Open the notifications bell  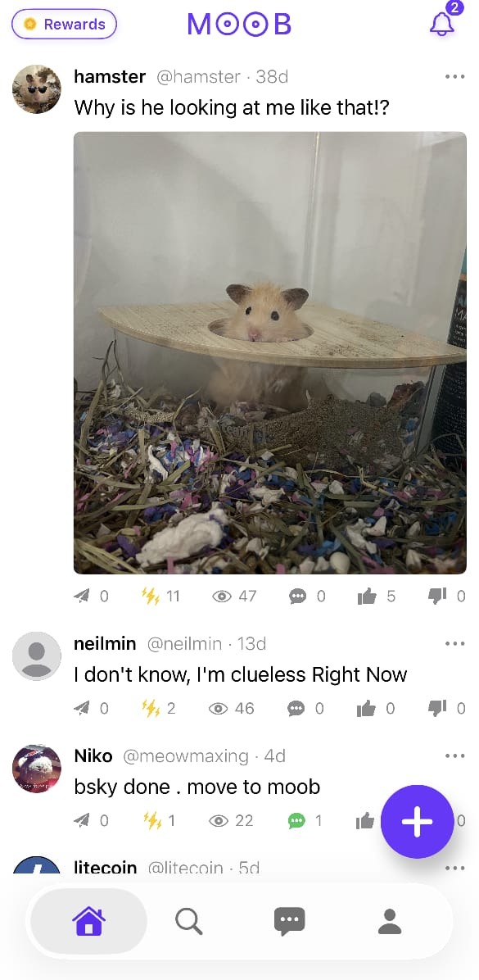pos(441,24)
